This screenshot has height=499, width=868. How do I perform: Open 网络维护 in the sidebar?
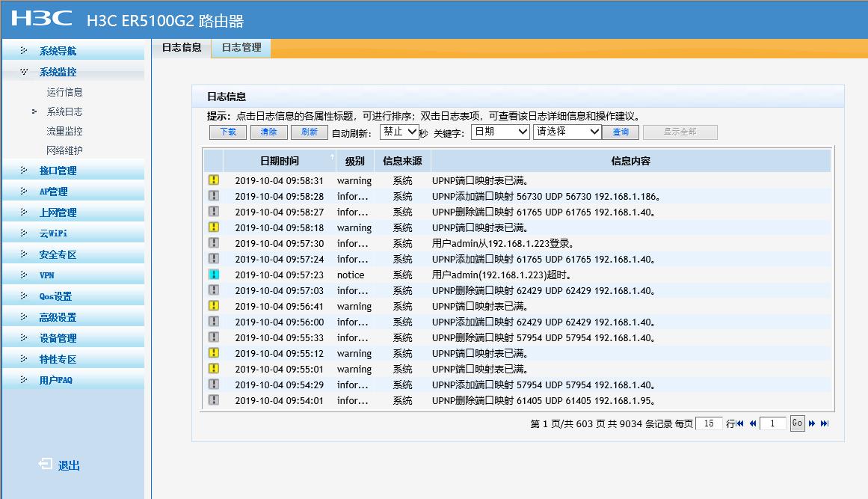65,150
